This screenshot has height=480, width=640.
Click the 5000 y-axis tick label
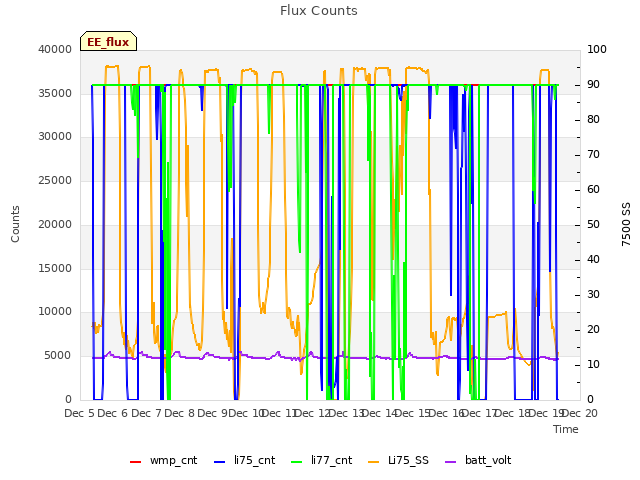click(x=58, y=356)
